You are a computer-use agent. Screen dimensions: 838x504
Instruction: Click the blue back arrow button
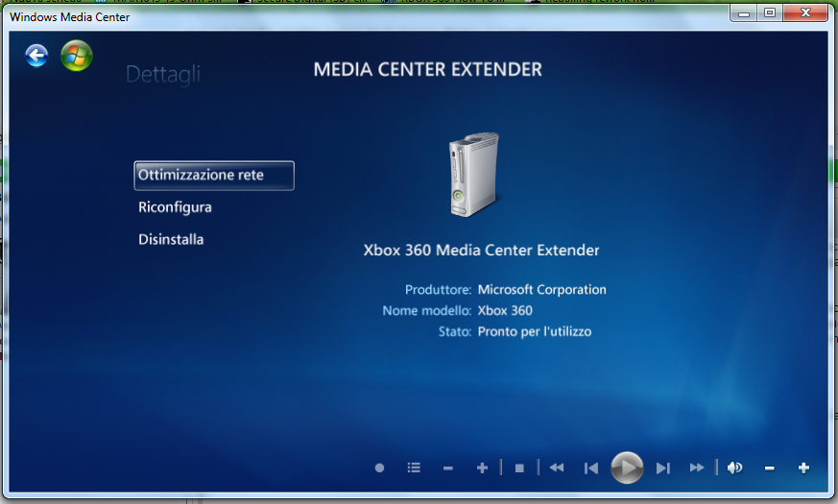point(36,57)
